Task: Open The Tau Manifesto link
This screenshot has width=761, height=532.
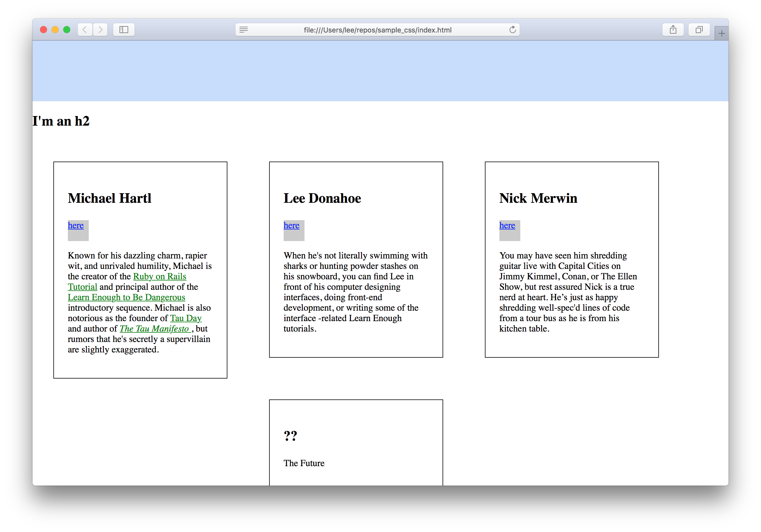Action: [x=155, y=329]
